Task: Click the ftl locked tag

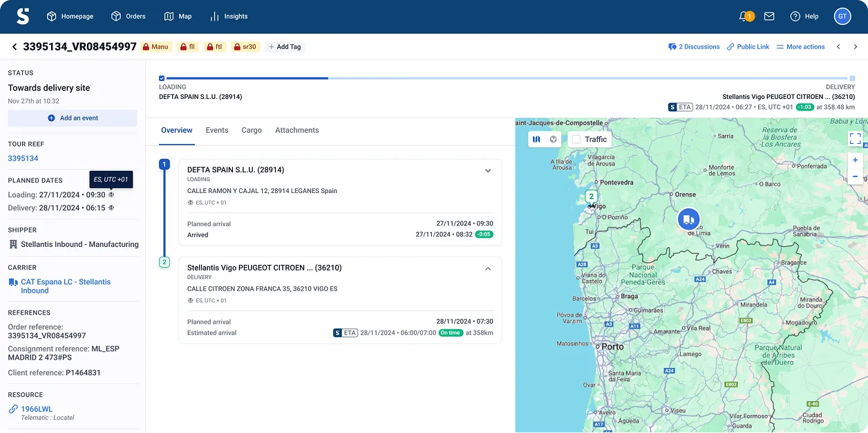Action: tap(214, 47)
